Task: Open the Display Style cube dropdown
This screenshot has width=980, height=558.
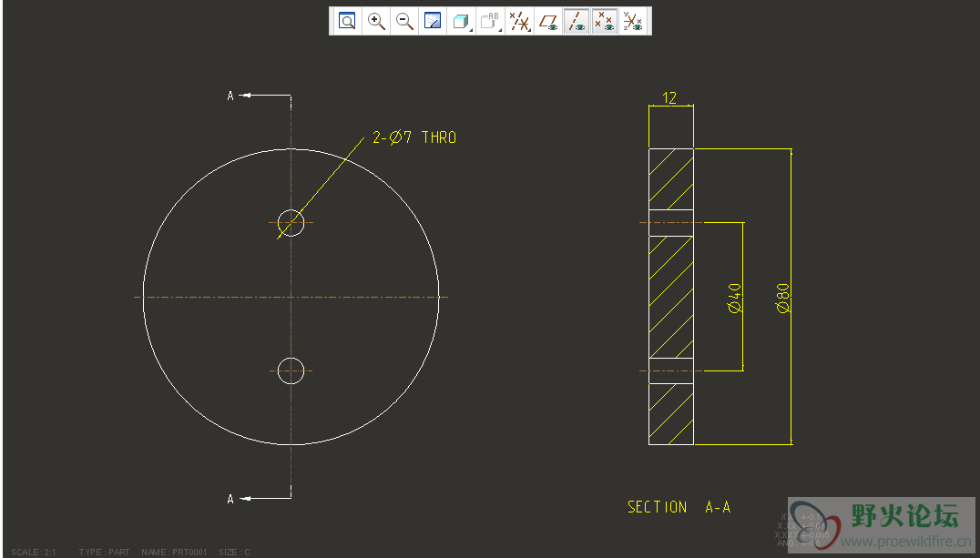Action: 461,21
